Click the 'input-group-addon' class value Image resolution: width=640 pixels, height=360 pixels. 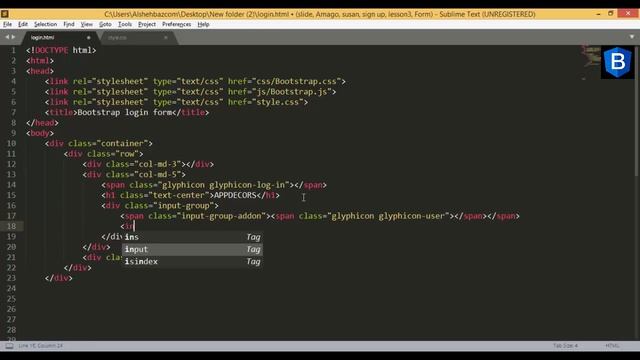[x=221, y=216]
